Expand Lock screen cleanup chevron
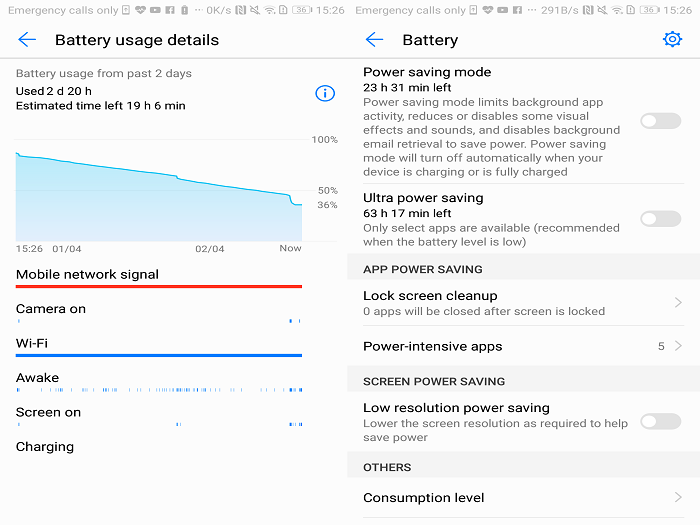 (678, 303)
